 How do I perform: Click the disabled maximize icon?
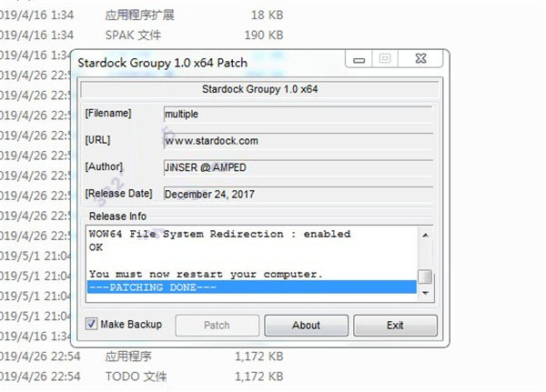point(385,59)
